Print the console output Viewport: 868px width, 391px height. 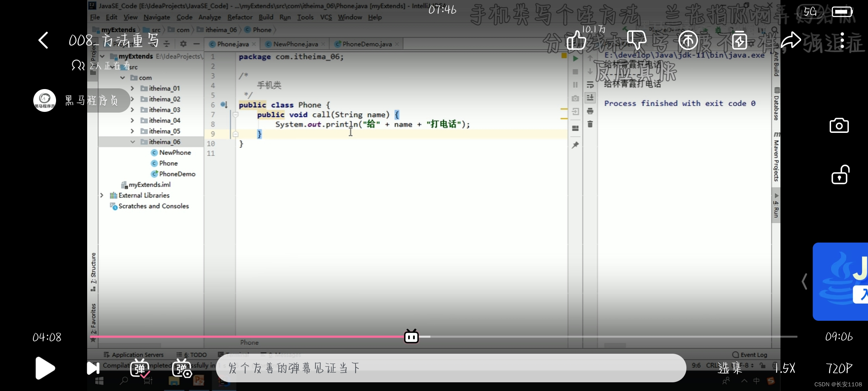tap(590, 111)
